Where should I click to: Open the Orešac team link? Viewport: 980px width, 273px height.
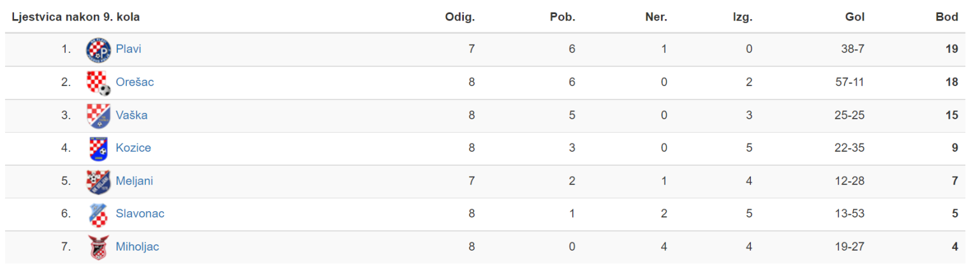click(x=135, y=82)
